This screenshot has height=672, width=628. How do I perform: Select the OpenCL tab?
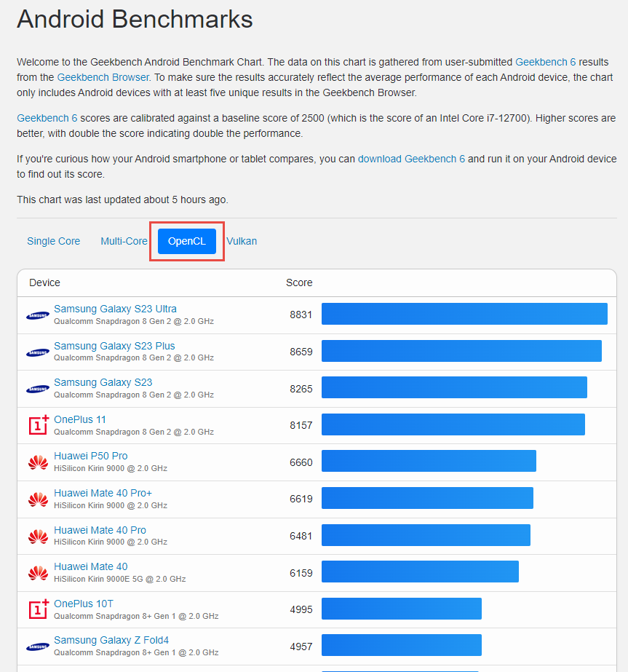point(187,241)
